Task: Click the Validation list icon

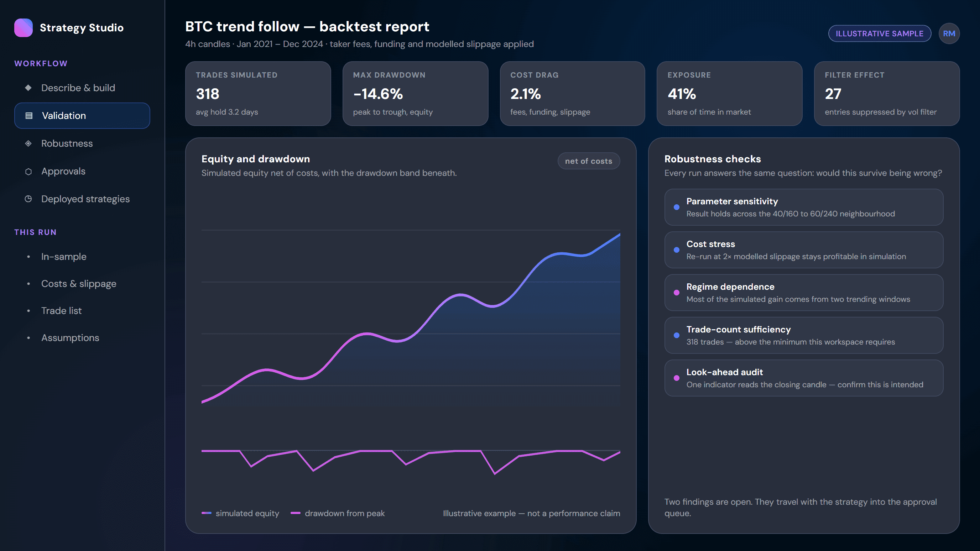Action: click(29, 116)
